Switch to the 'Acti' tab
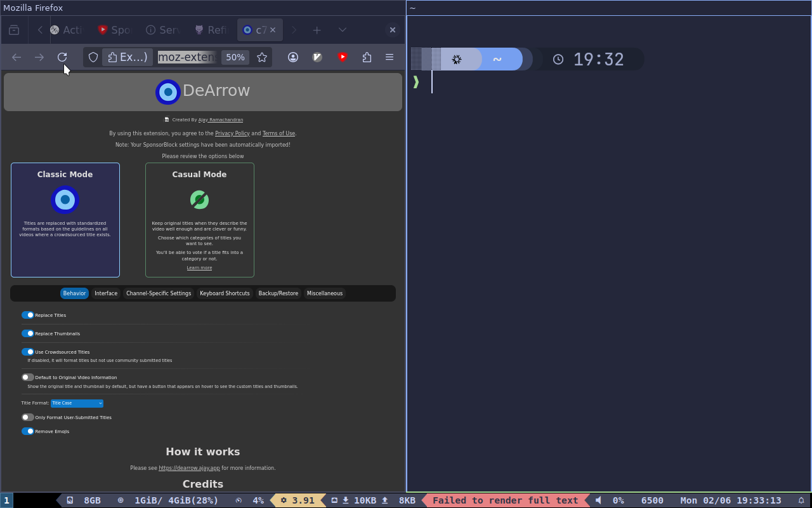This screenshot has width=812, height=508. click(66, 30)
